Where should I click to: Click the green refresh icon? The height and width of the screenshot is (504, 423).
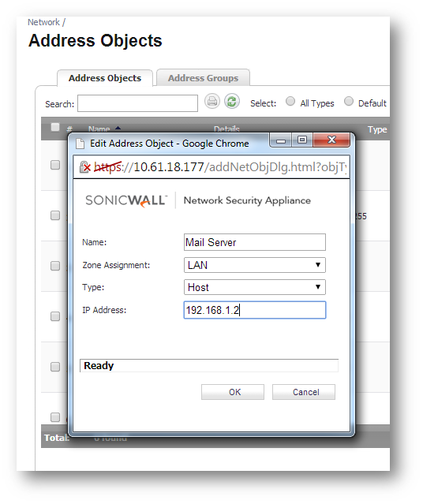[231, 102]
